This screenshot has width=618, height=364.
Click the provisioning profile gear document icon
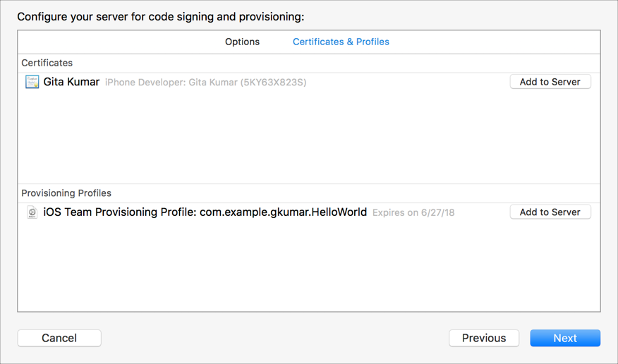[x=32, y=212]
